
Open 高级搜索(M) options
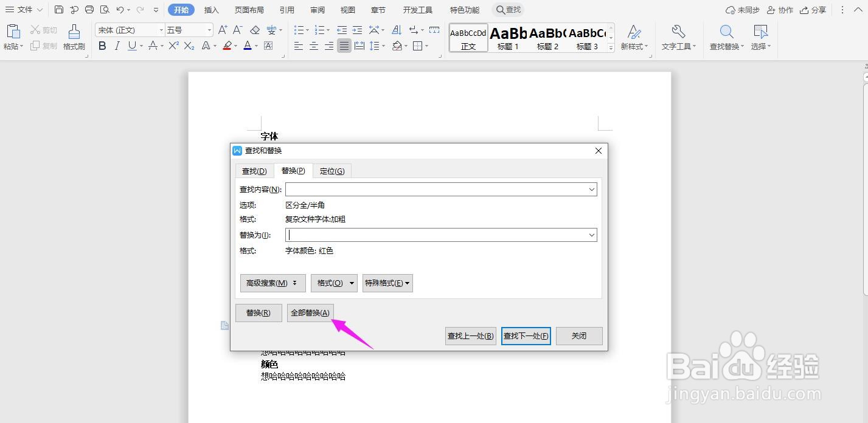coord(273,283)
